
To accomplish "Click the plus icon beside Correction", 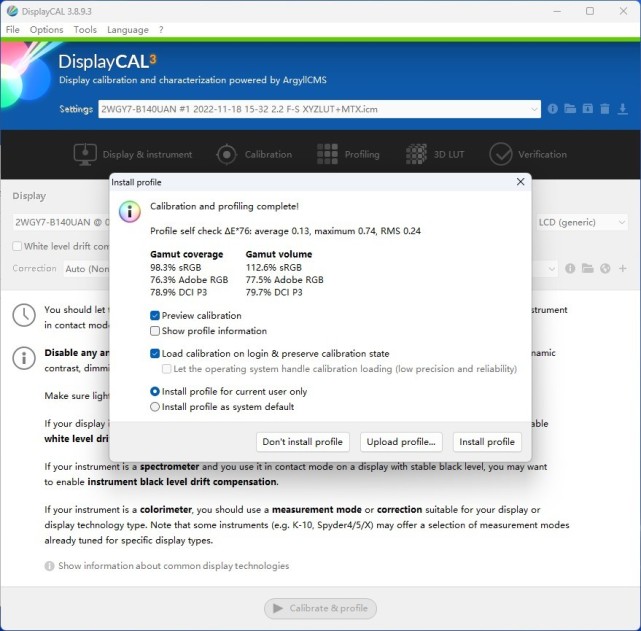I will (623, 269).
